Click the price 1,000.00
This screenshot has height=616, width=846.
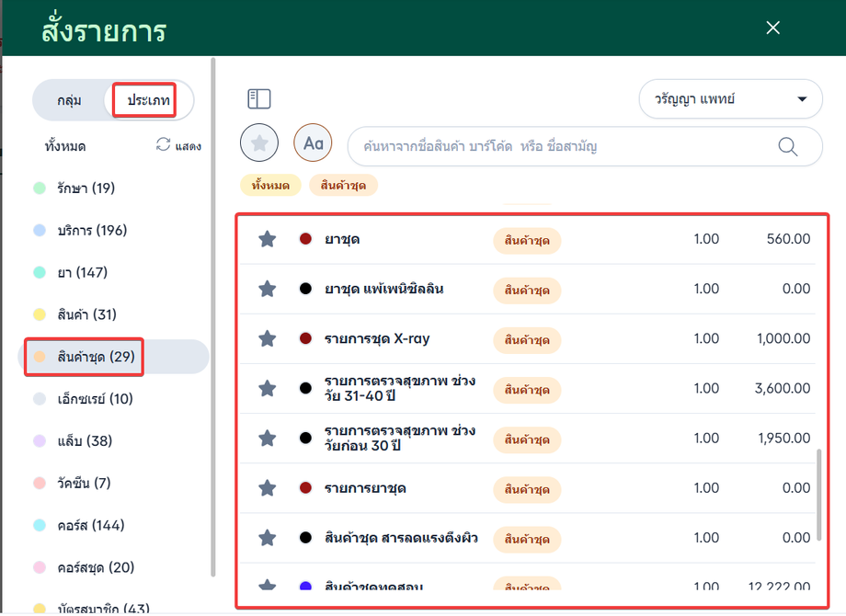[783, 338]
